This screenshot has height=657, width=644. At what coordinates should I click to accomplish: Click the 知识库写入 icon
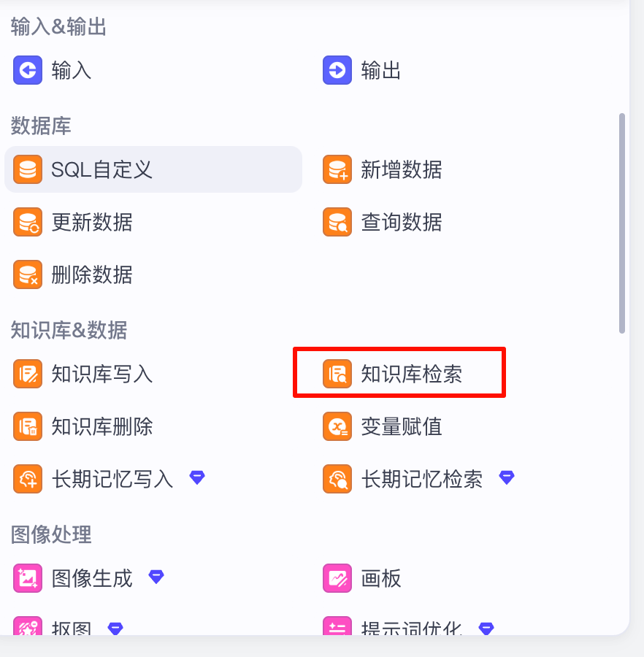pyautogui.click(x=28, y=374)
